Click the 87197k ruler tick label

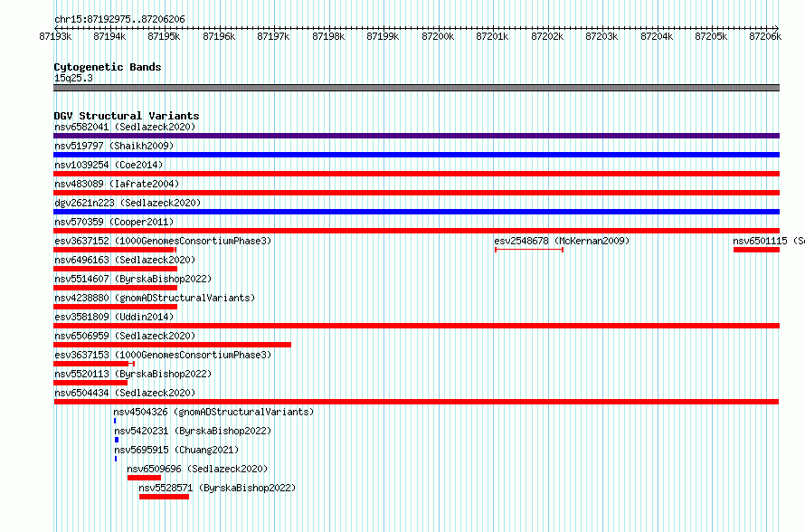coord(273,36)
